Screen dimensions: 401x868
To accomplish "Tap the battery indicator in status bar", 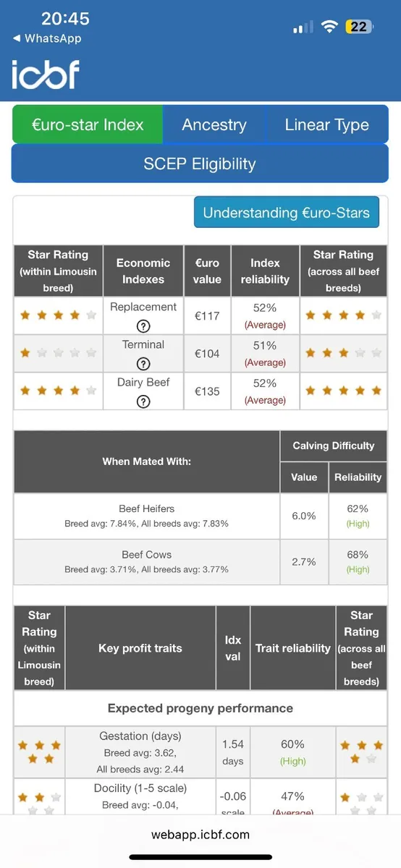I will pos(358,27).
